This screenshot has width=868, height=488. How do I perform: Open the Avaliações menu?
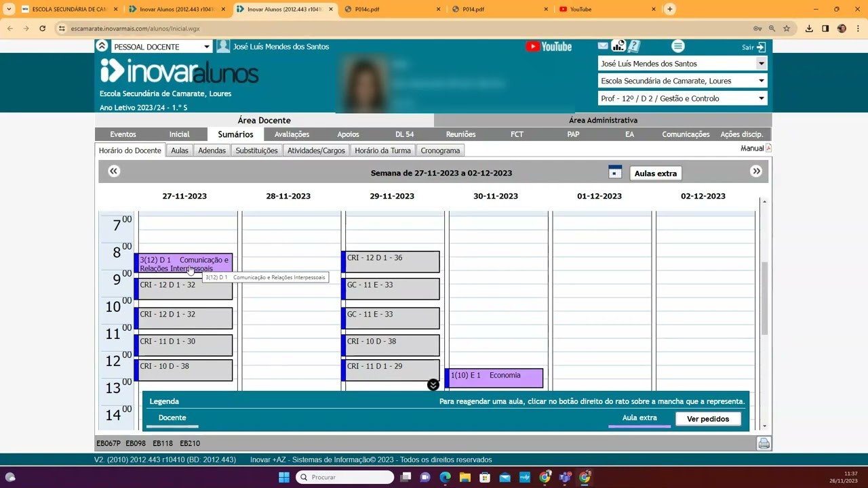[292, 134]
